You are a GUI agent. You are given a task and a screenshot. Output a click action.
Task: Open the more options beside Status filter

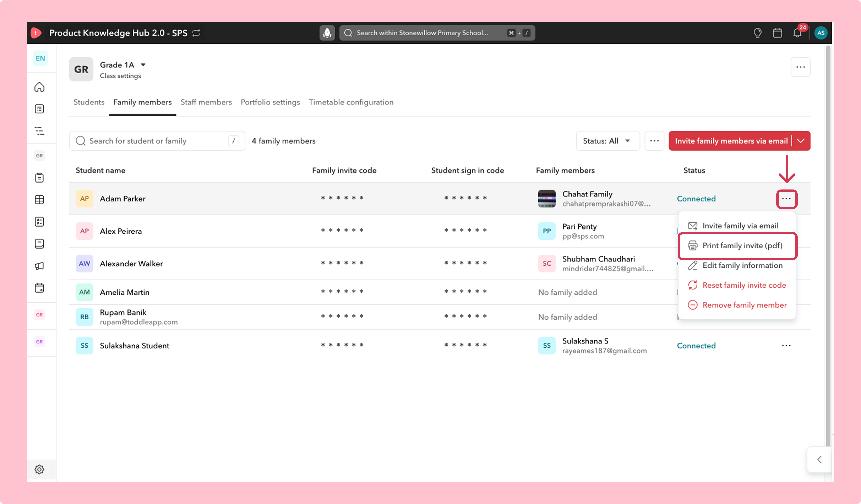pos(654,141)
